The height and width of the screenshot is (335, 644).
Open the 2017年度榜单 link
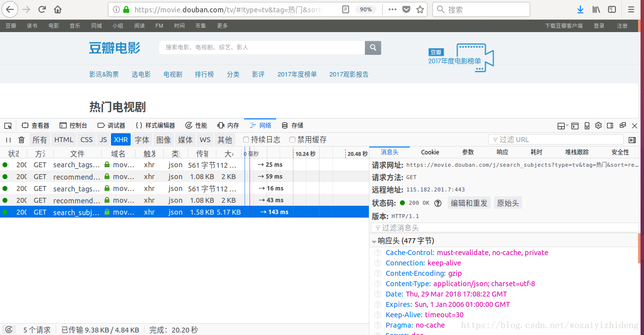point(297,74)
